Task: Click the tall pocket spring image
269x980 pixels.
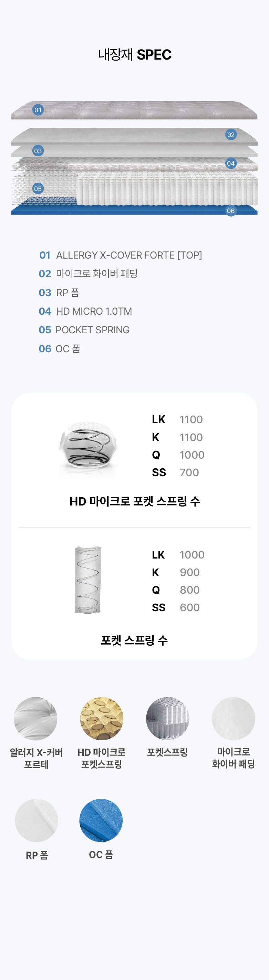Action: coord(88,580)
